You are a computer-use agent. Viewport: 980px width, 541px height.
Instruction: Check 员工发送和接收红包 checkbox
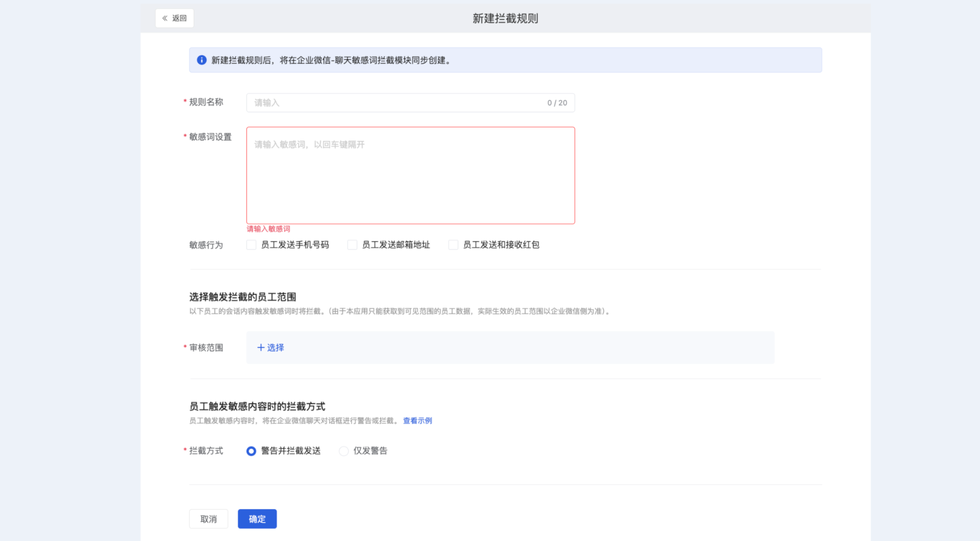pos(453,245)
